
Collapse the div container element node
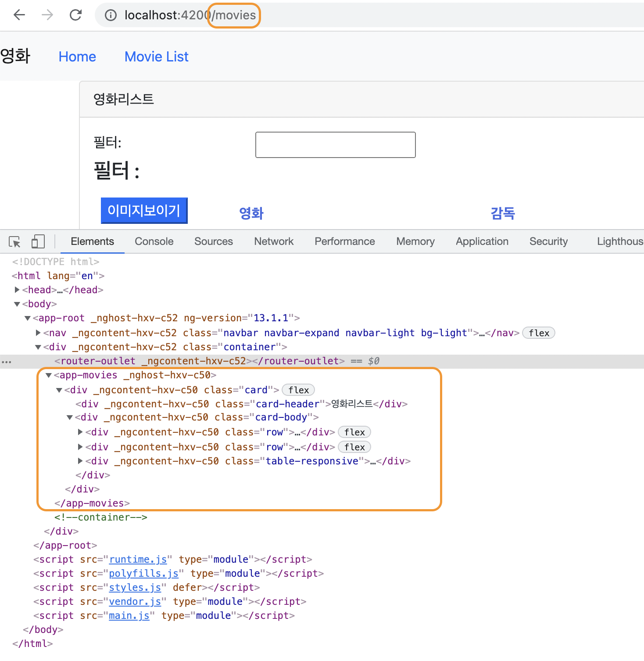tap(38, 347)
